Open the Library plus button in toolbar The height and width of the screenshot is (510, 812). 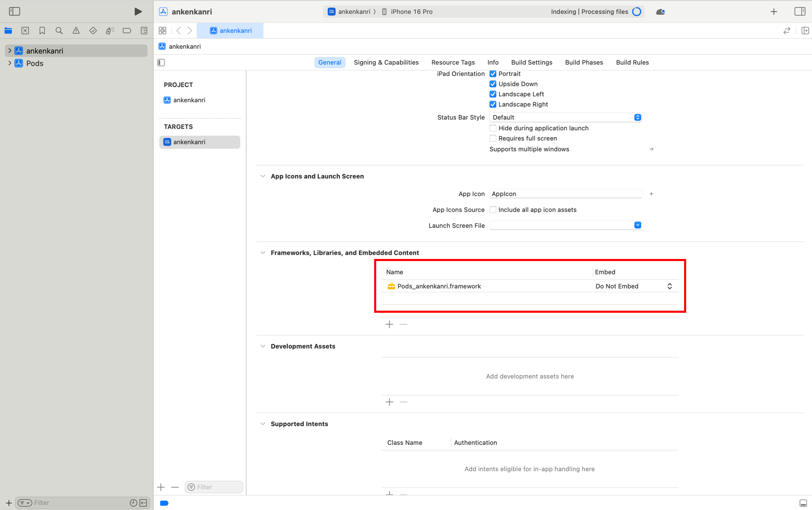click(774, 12)
